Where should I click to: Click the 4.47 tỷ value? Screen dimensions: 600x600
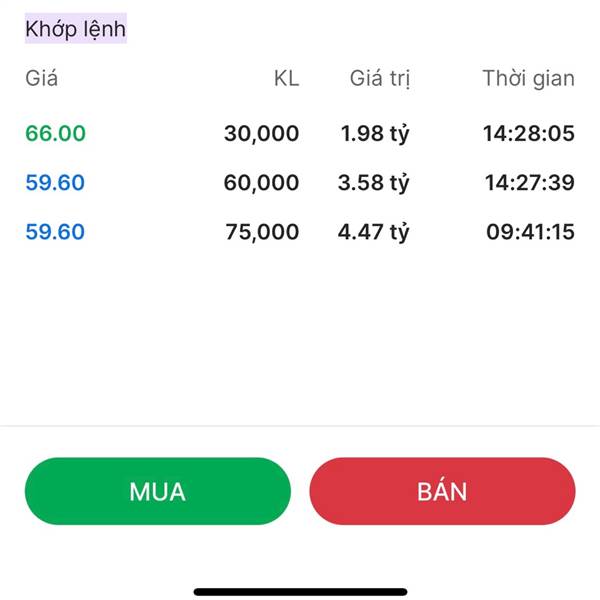point(374,232)
